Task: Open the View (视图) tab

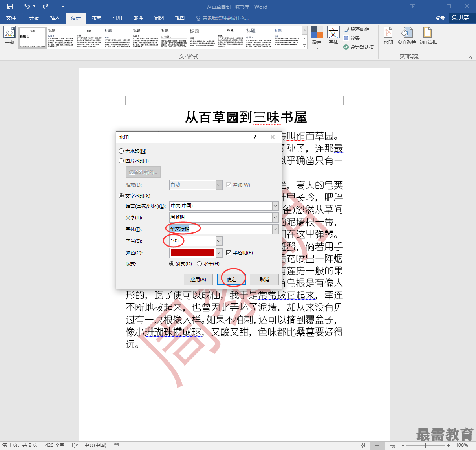Action: (180, 18)
